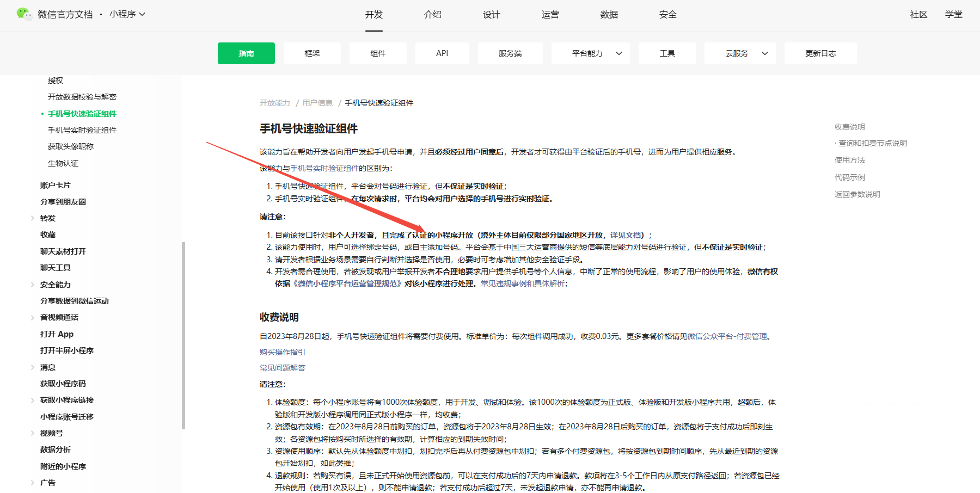This screenshot has width=980, height=493.
Task: Open the 云服务 dropdown
Action: tap(740, 53)
